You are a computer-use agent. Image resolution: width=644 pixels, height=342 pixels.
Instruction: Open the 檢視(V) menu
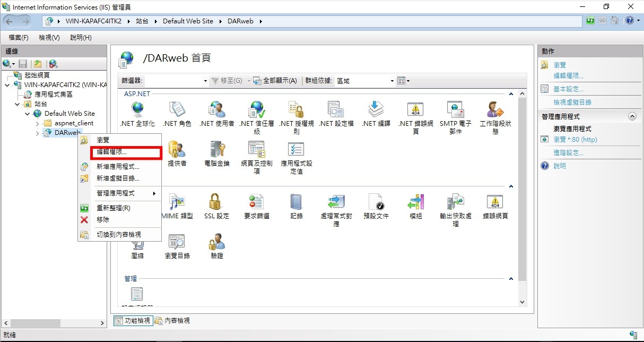49,38
